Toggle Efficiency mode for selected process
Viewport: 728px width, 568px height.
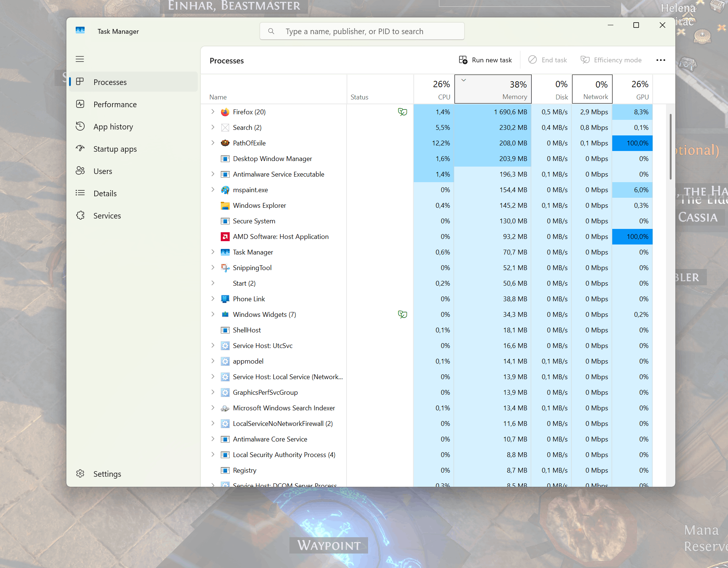click(x=585, y=60)
